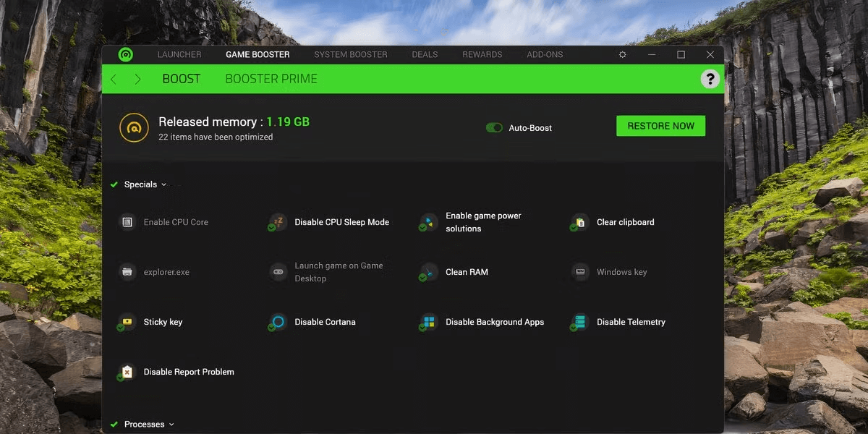The height and width of the screenshot is (434, 868).
Task: Click the Clean RAM option
Action: 467,272
